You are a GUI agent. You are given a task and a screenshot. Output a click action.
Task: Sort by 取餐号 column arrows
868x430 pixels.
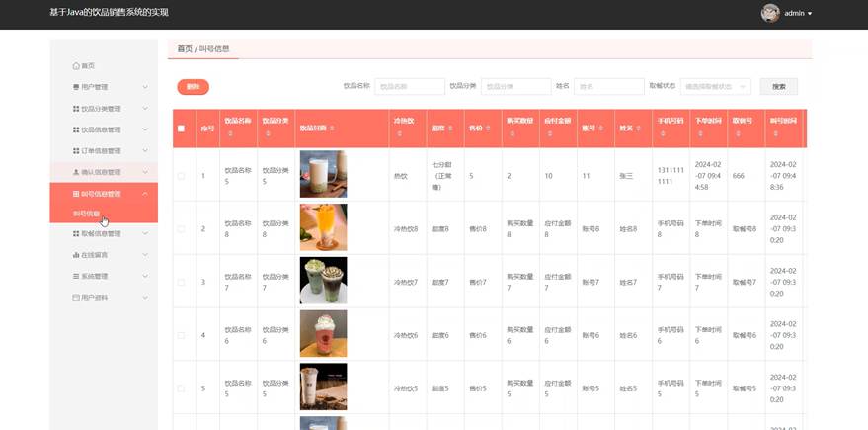coord(738,133)
